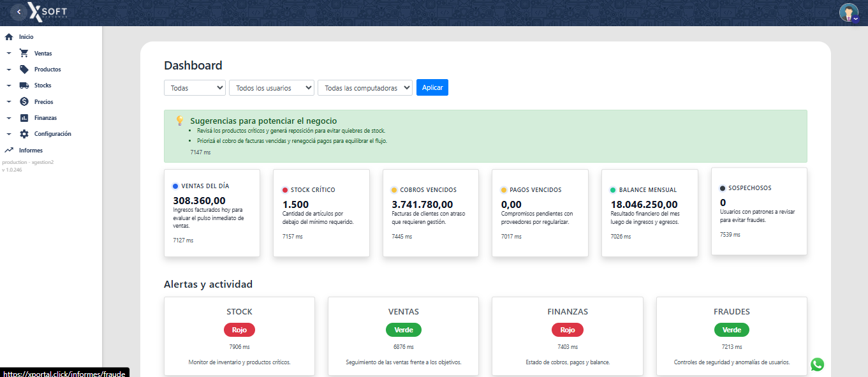Open the Ventas sidebar menu

pyautogui.click(x=43, y=54)
